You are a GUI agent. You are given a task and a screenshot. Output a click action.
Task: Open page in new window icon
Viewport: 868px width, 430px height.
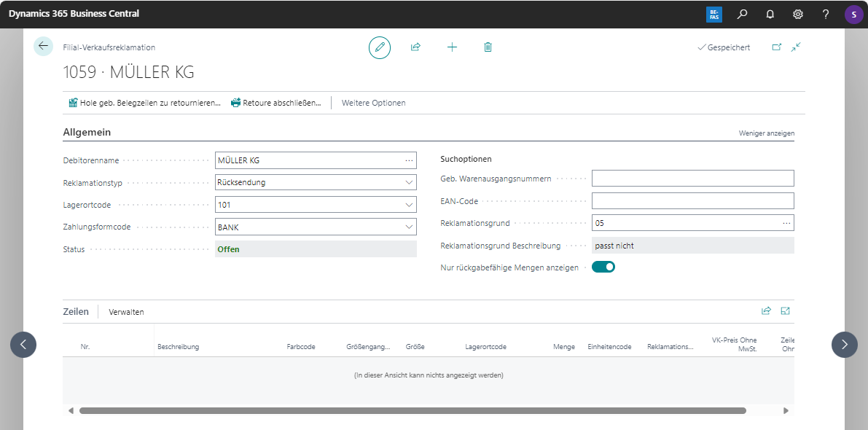776,47
